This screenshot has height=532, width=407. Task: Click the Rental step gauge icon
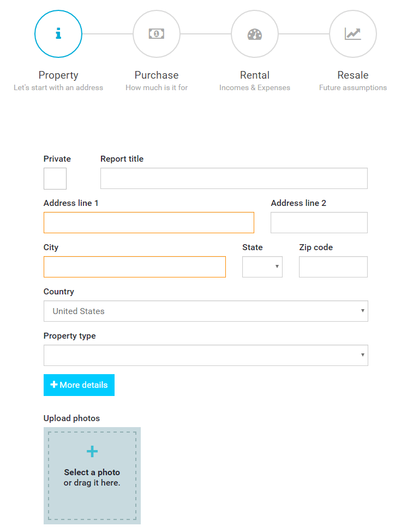255,33
